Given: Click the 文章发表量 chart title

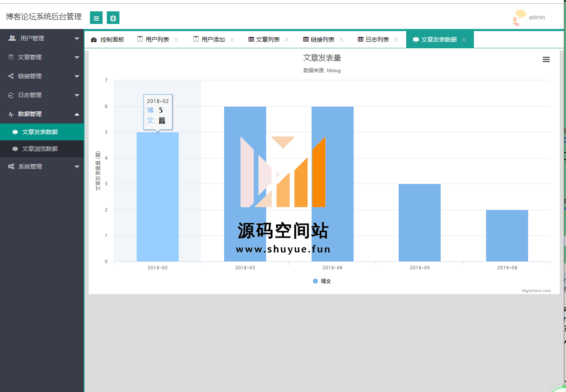Looking at the screenshot, I should click(322, 58).
